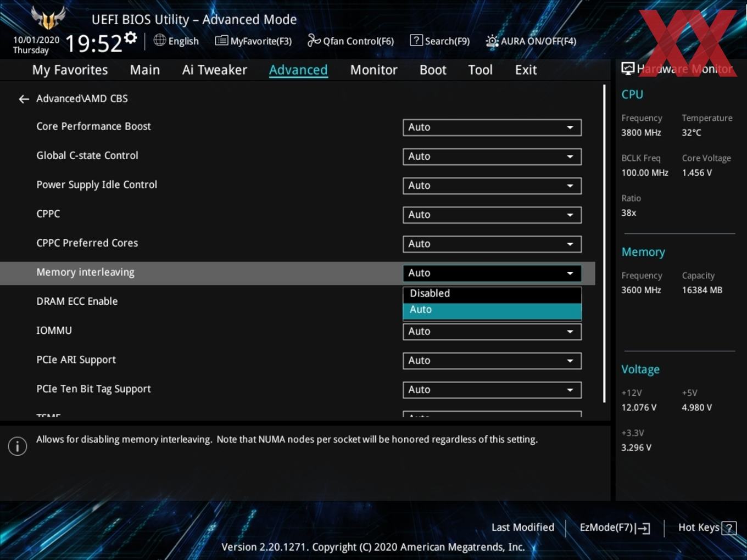Click BCLK Freq value 100.00 MHz

[x=645, y=172]
